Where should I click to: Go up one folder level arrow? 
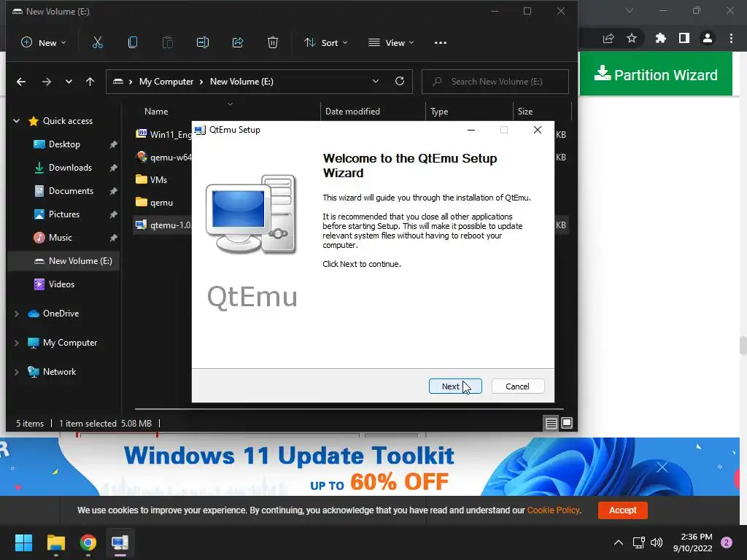pos(90,82)
